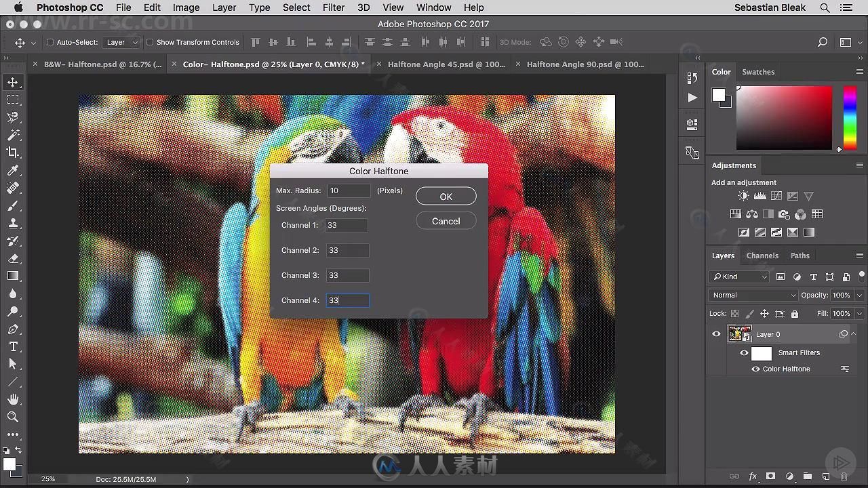Open Color Halftone blending options icon
The width and height of the screenshot is (868, 488).
tap(845, 369)
